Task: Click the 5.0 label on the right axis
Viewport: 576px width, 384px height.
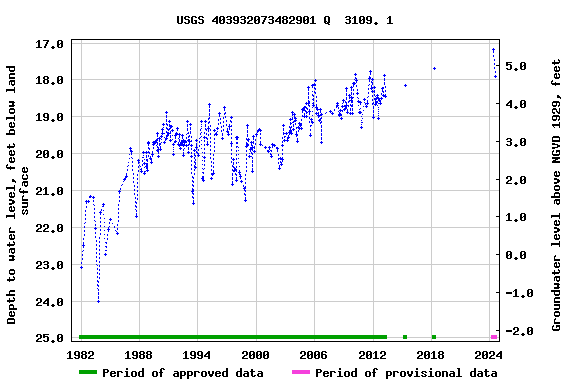Action: (516, 66)
